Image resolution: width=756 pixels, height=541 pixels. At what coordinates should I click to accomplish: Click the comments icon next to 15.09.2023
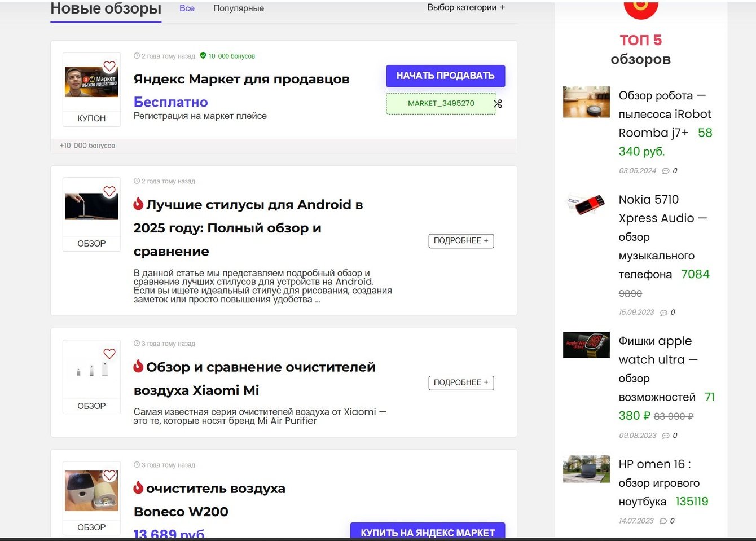click(663, 313)
